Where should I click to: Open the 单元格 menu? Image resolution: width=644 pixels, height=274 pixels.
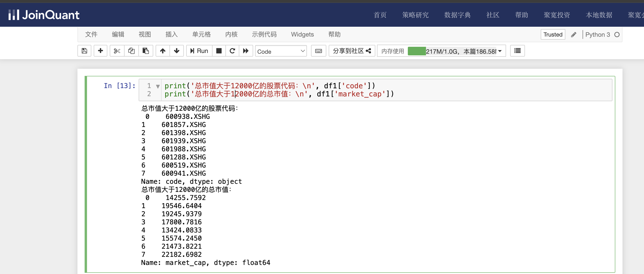[x=201, y=34]
